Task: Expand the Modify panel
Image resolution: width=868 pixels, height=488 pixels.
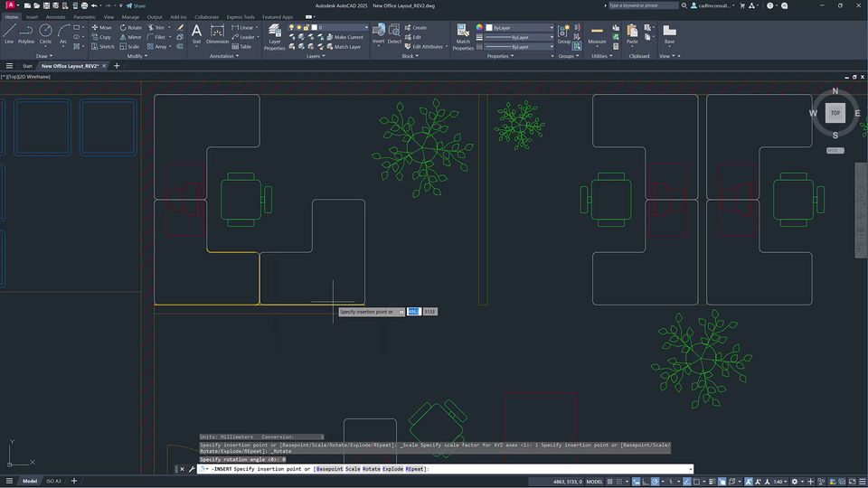Action: (x=137, y=56)
